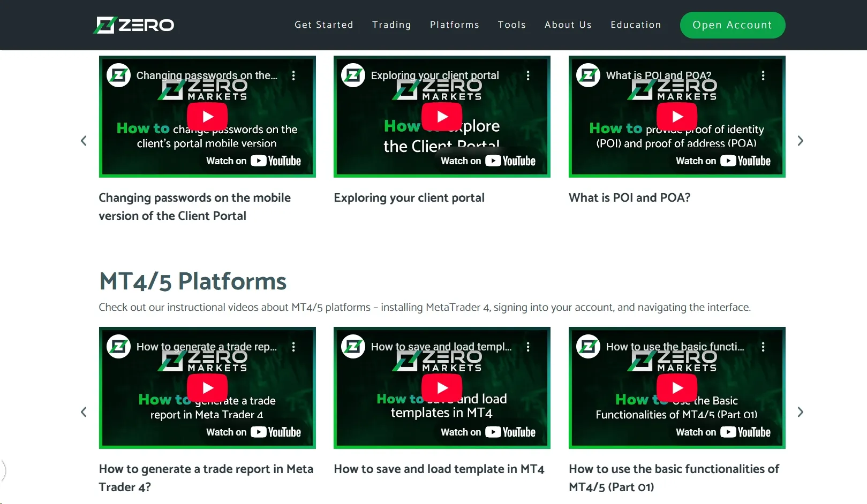Click channel avatar on Changing passwords video
Image resolution: width=867 pixels, height=504 pixels.
pos(119,75)
